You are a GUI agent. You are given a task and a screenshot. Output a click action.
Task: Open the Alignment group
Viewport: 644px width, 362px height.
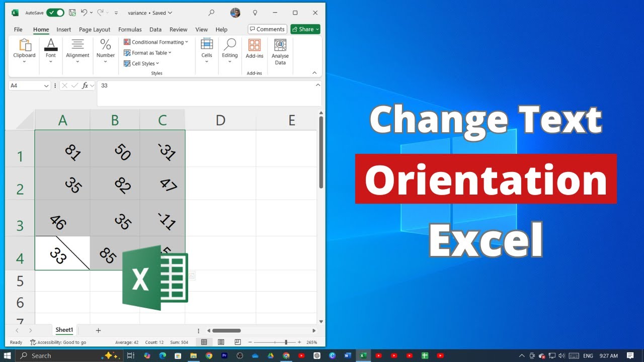click(x=77, y=51)
